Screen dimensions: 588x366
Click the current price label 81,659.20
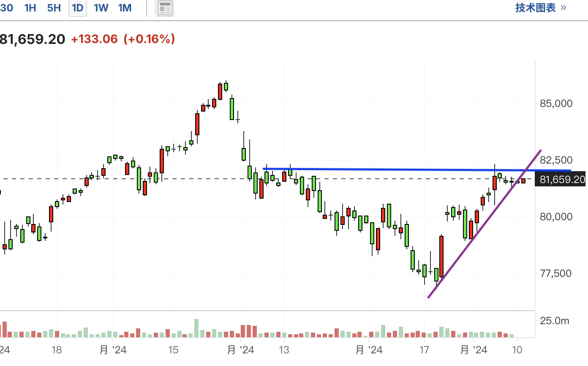pos(33,39)
